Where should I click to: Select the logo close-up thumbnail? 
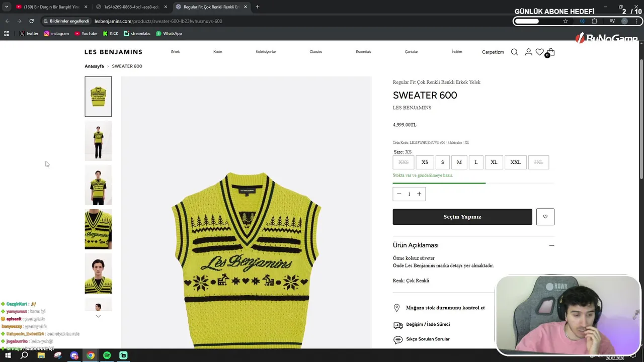click(98, 229)
